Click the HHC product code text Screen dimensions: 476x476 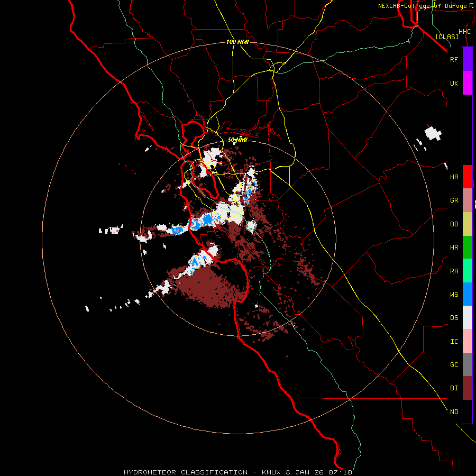tap(464, 32)
